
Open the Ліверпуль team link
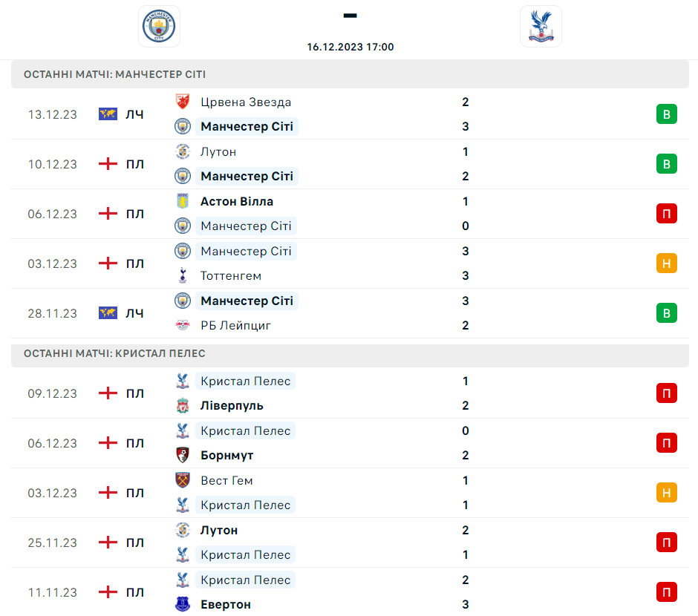pyautogui.click(x=232, y=405)
